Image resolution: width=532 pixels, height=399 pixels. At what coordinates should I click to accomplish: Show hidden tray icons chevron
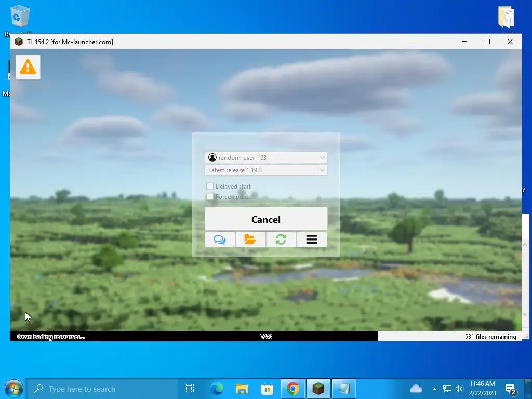pos(434,389)
